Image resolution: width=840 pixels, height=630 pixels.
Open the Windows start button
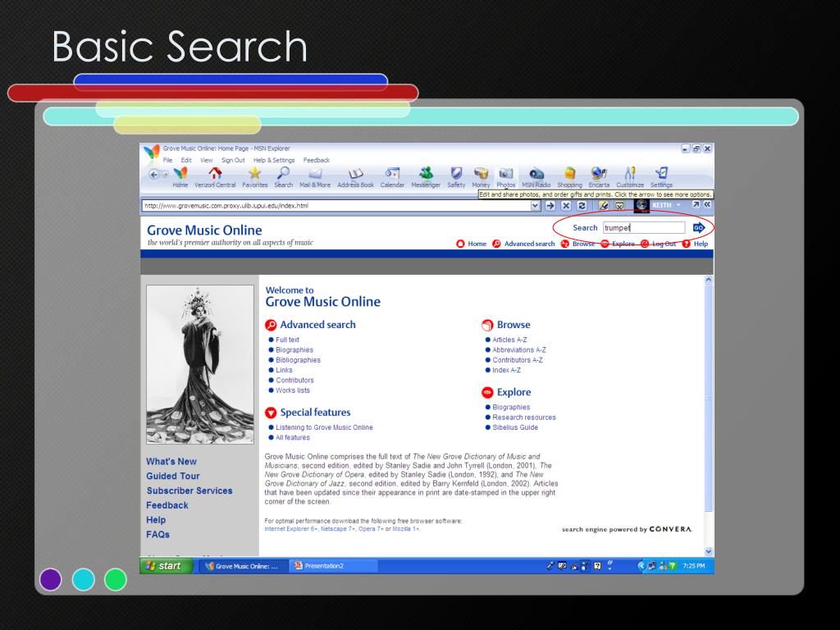point(166,566)
